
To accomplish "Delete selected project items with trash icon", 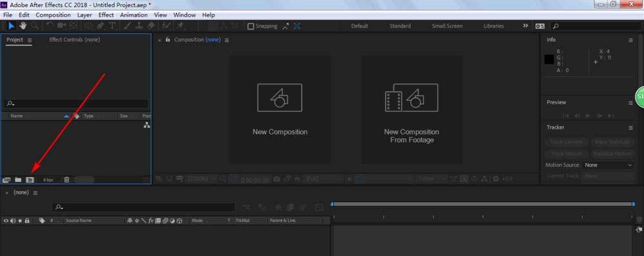I will [x=66, y=179].
